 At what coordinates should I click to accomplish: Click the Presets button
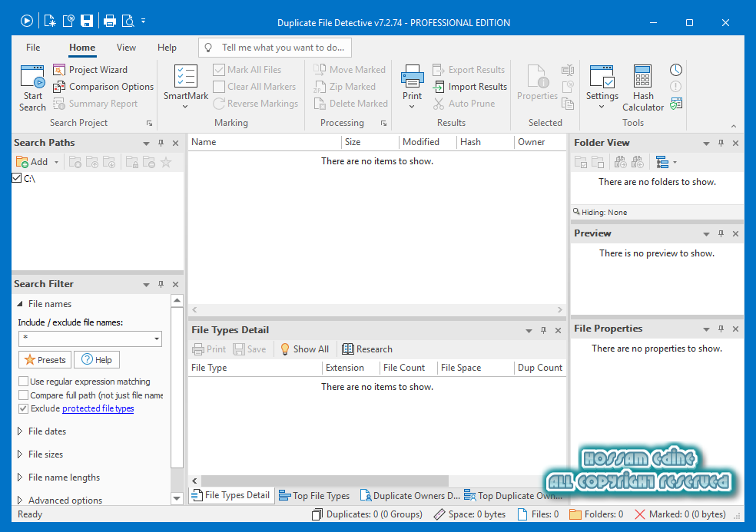pos(45,360)
